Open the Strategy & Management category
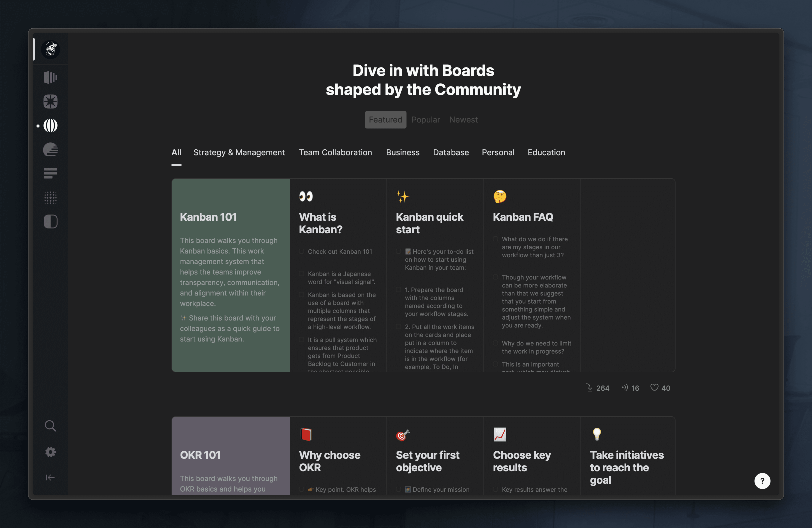Viewport: 812px width, 528px height. (x=239, y=152)
